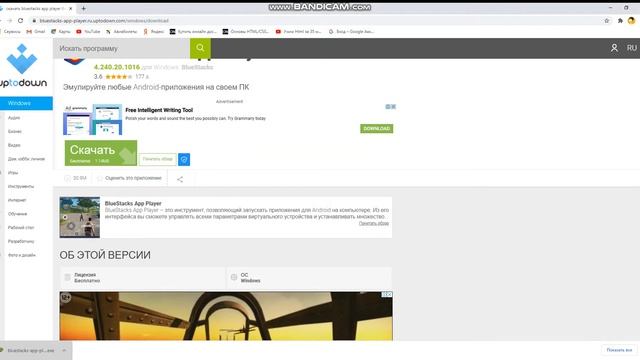Open the 'Купить онлайн' bookmark
Viewport: 640px width, 360px height.
[193, 31]
